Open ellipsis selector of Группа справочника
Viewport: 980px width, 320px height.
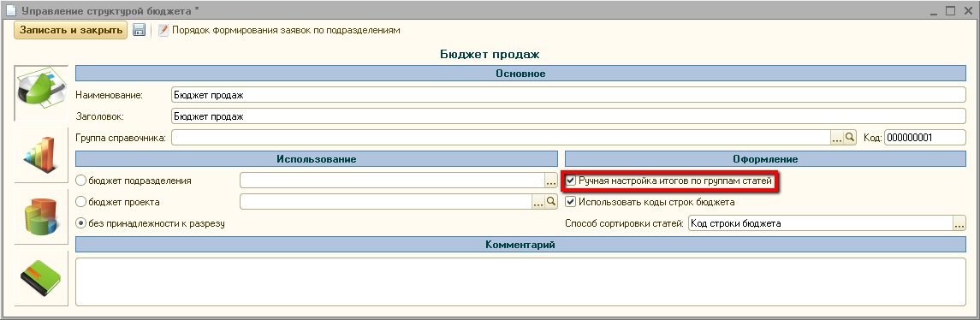837,138
